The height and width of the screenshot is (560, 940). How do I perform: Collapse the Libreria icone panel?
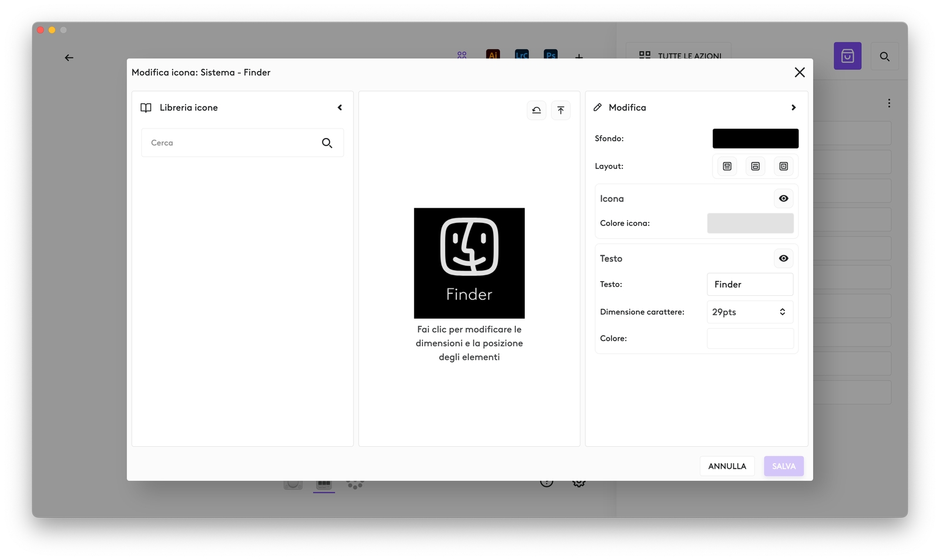[340, 107]
